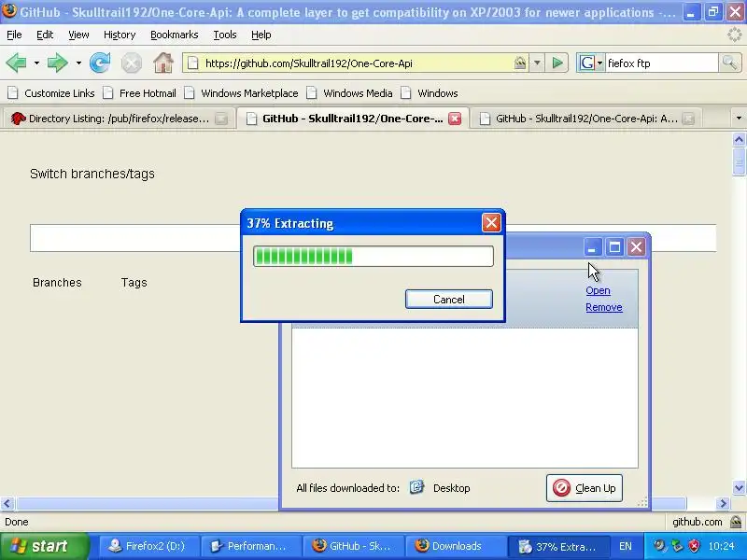747x560 pixels.
Task: Click the horizontal scrollbar left arrow
Action: (7, 503)
